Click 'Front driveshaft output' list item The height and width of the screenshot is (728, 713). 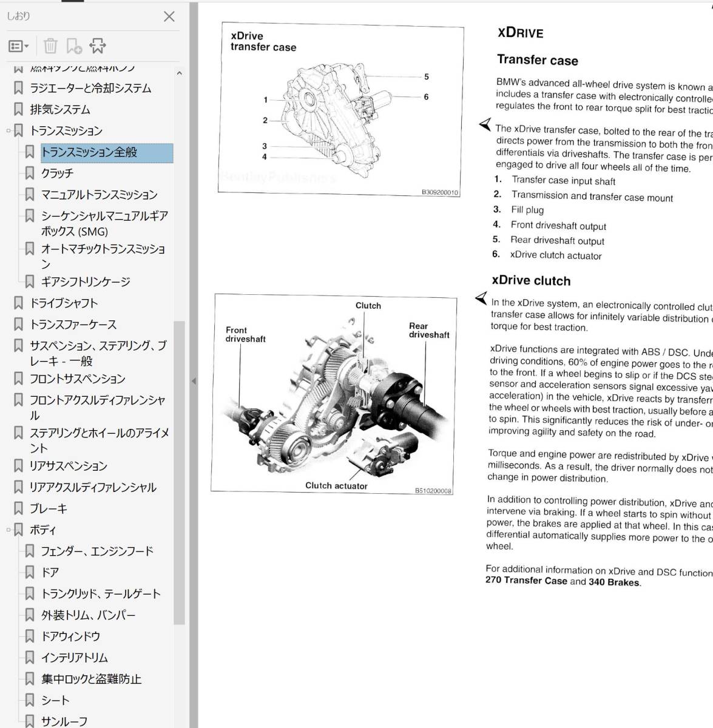(558, 226)
